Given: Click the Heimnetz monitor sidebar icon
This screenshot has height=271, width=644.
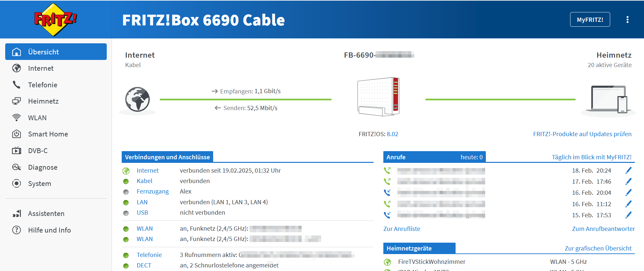Looking at the screenshot, I should (x=17, y=101).
